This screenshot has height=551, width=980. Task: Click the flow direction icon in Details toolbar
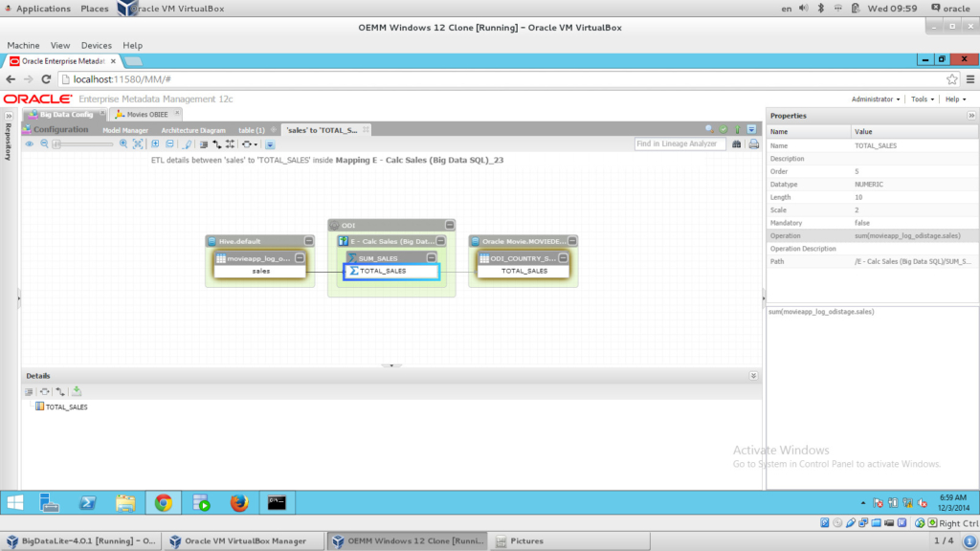[44, 391]
